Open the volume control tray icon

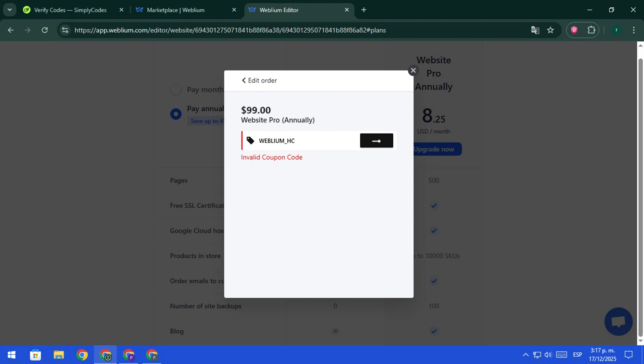tap(548, 355)
